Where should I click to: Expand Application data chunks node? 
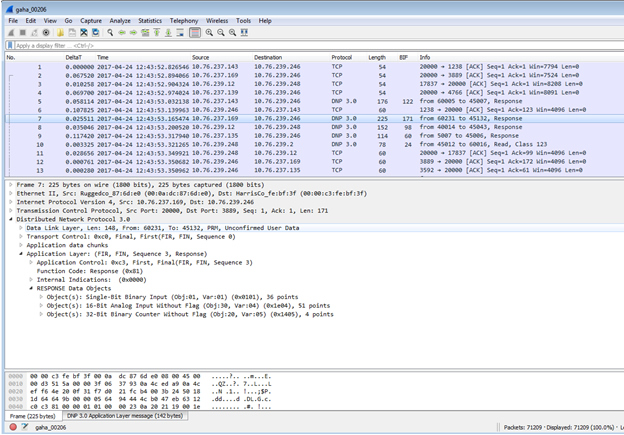(21, 245)
